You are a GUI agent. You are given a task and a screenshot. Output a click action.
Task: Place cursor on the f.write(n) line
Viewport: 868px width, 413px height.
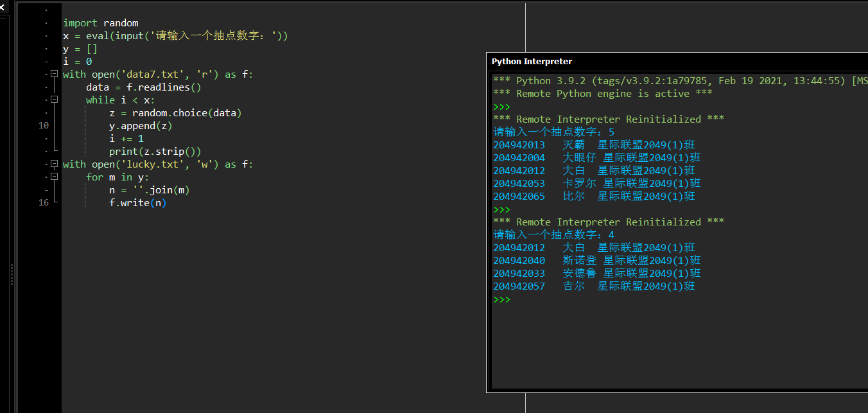(137, 203)
